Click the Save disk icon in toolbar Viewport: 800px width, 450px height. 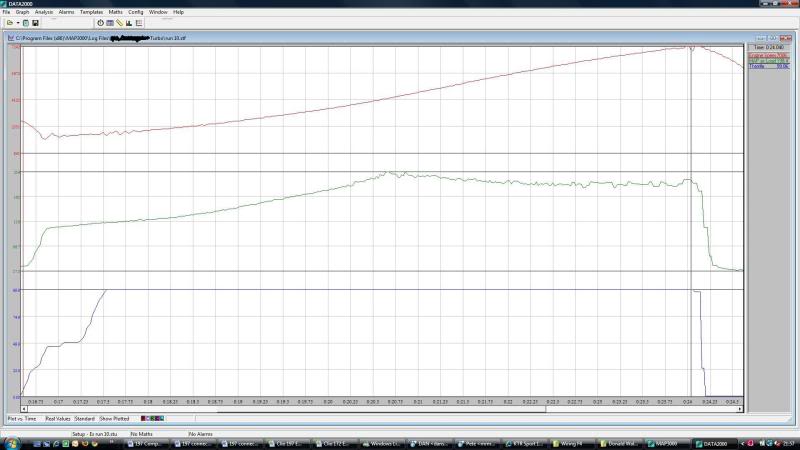tap(35, 22)
